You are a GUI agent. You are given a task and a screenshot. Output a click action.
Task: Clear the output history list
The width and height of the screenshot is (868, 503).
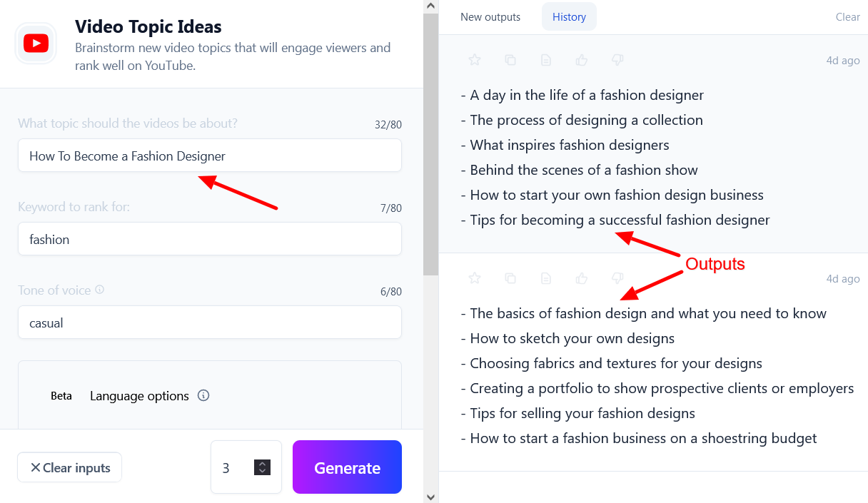click(847, 17)
